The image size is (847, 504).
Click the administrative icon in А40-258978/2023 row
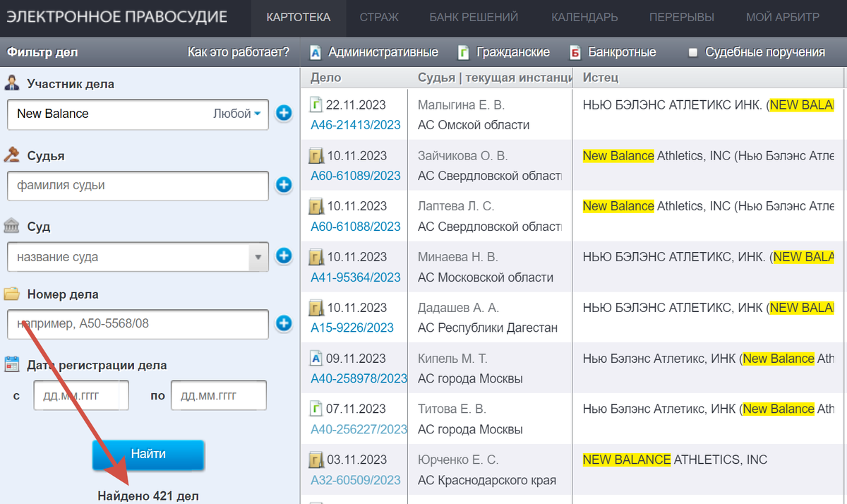click(x=316, y=359)
